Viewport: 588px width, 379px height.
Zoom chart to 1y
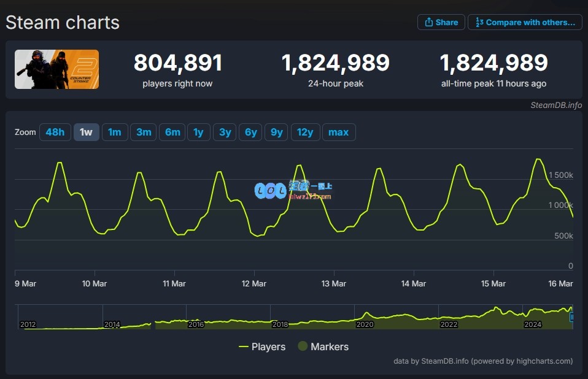198,132
